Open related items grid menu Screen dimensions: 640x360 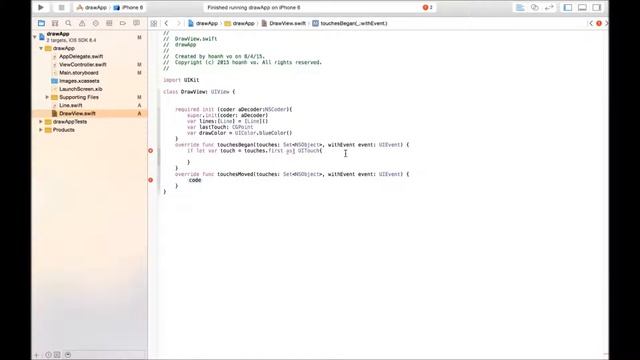point(154,23)
